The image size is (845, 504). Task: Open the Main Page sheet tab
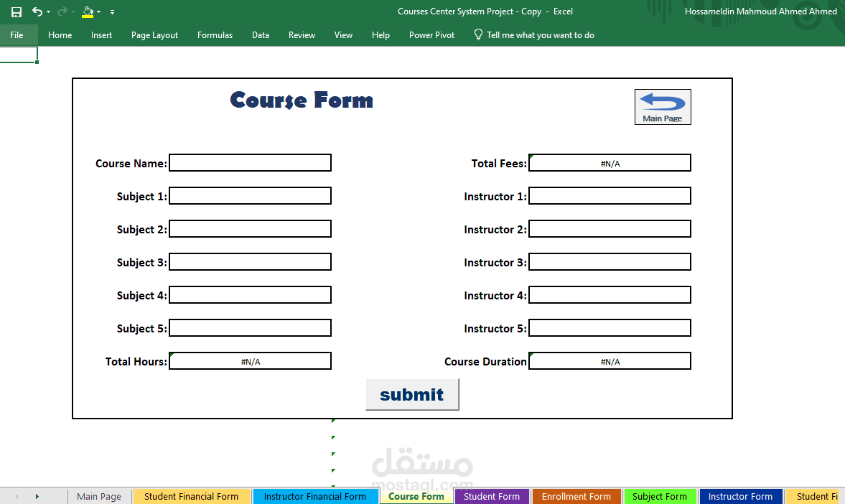[99, 496]
